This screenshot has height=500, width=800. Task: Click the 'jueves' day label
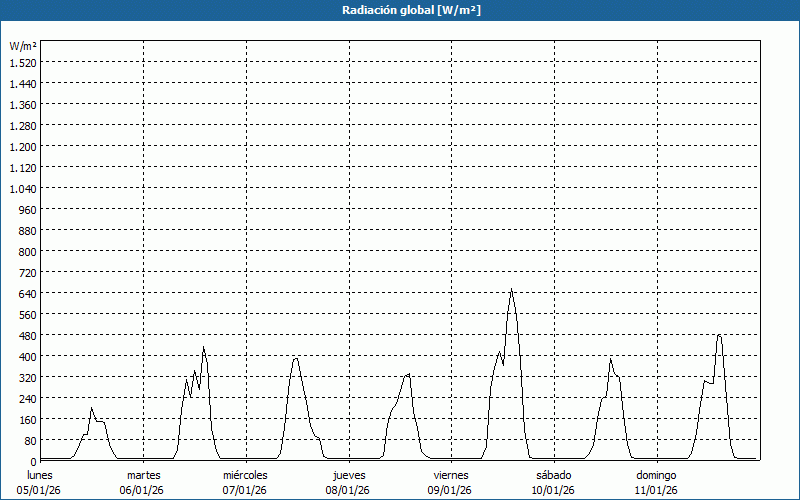click(x=348, y=475)
